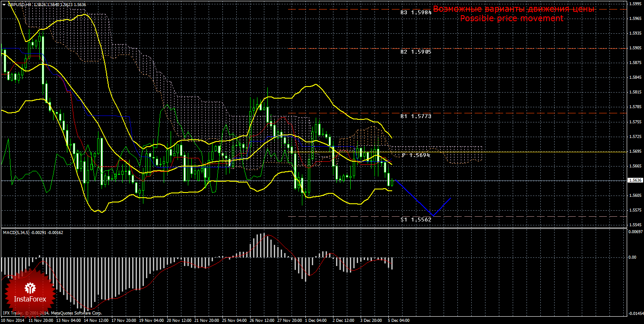Click the 0.00 zero level on MACD scale
The height and width of the screenshot is (324, 644).
[631, 257]
